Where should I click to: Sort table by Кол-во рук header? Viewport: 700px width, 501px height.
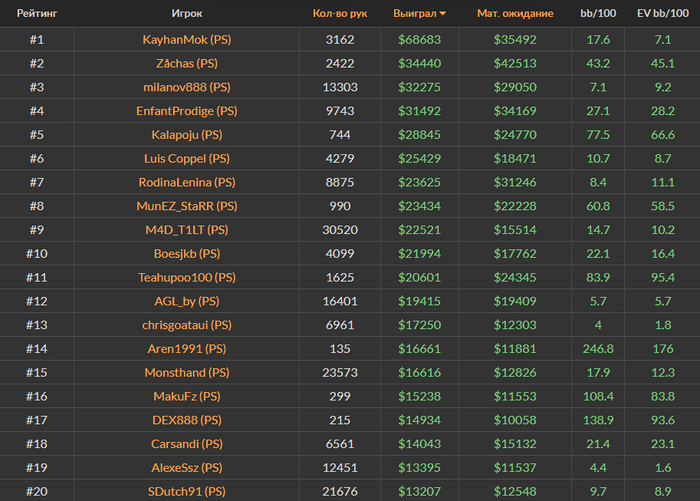339,14
